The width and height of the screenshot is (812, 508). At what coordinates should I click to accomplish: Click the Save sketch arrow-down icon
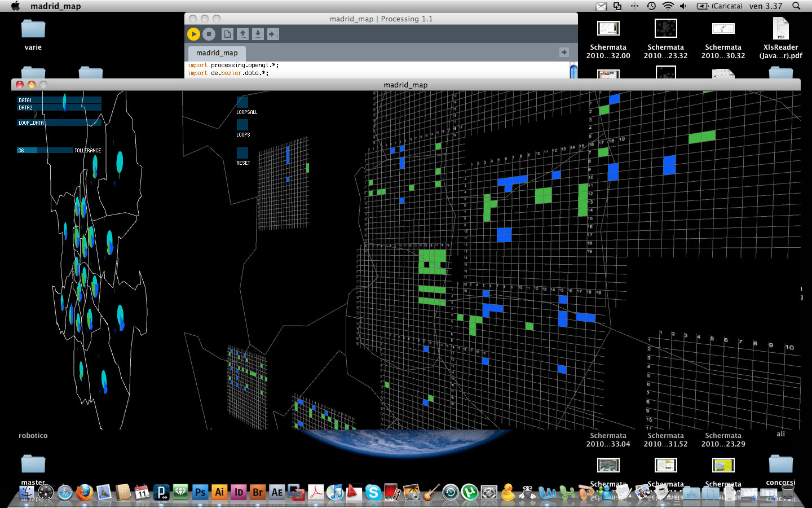click(258, 34)
